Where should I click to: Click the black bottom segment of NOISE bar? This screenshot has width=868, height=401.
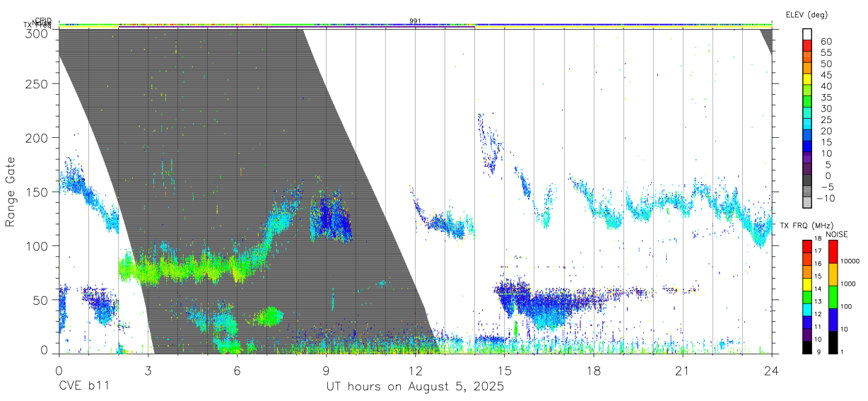pos(833,342)
